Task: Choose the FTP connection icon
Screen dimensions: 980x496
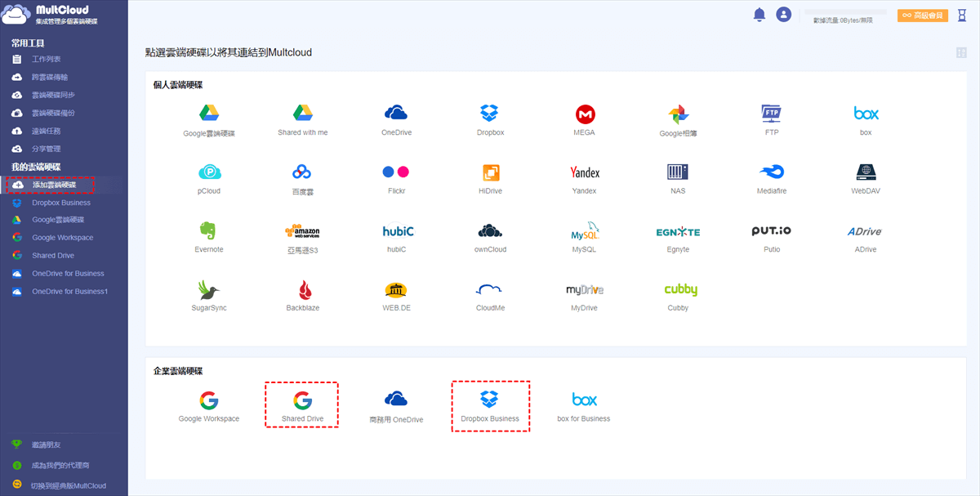Action: pyautogui.click(x=772, y=113)
